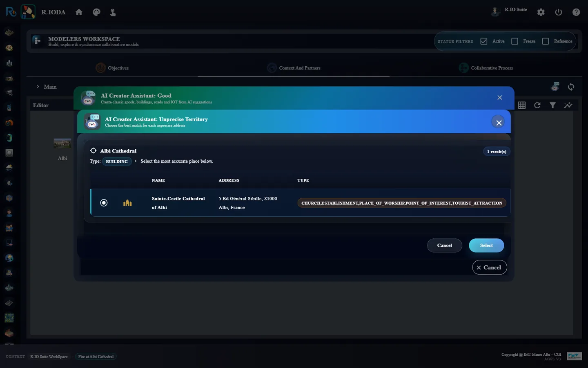Click the BUILDING type badge

pyautogui.click(x=117, y=162)
